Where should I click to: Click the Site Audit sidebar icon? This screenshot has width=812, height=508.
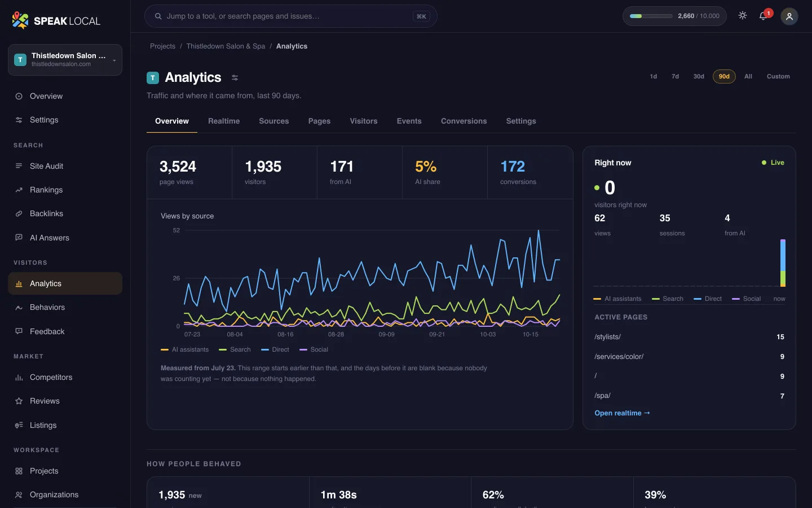coord(19,167)
